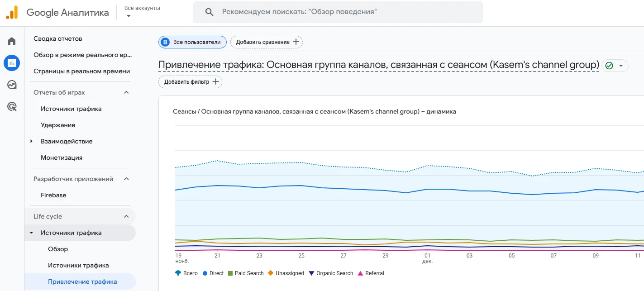Viewport: 644px width, 291px height.
Task: Click the "Все пользователи" segment chip
Action: pos(192,42)
